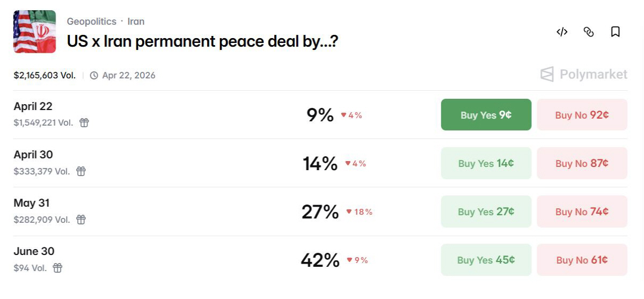The height and width of the screenshot is (299, 644).
Task: Open the Geopolitics category link
Action: (x=91, y=21)
